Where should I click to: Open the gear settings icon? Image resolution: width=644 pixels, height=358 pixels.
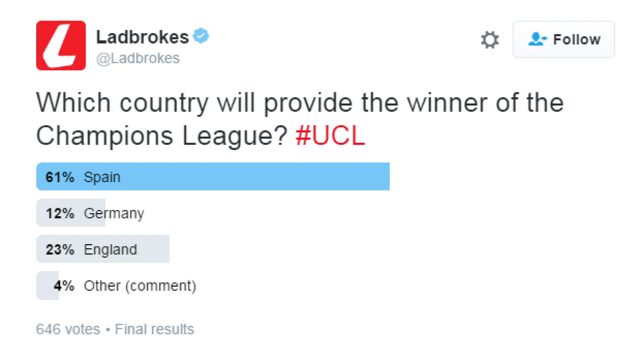click(490, 40)
